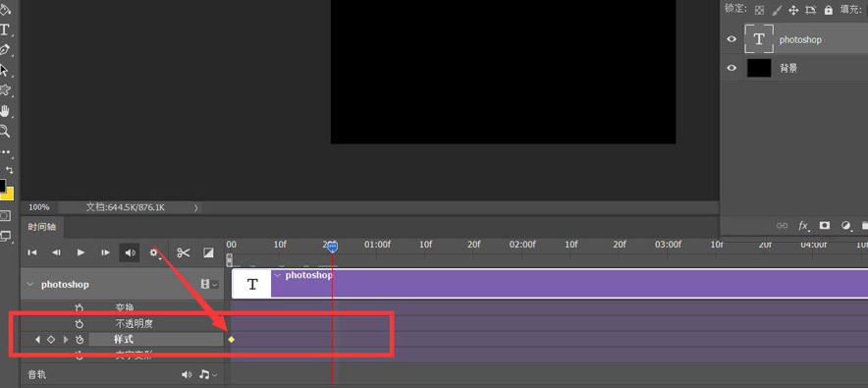Screen dimensions: 868x388
Task: Collapse the photoshop track properties
Action: click(29, 285)
